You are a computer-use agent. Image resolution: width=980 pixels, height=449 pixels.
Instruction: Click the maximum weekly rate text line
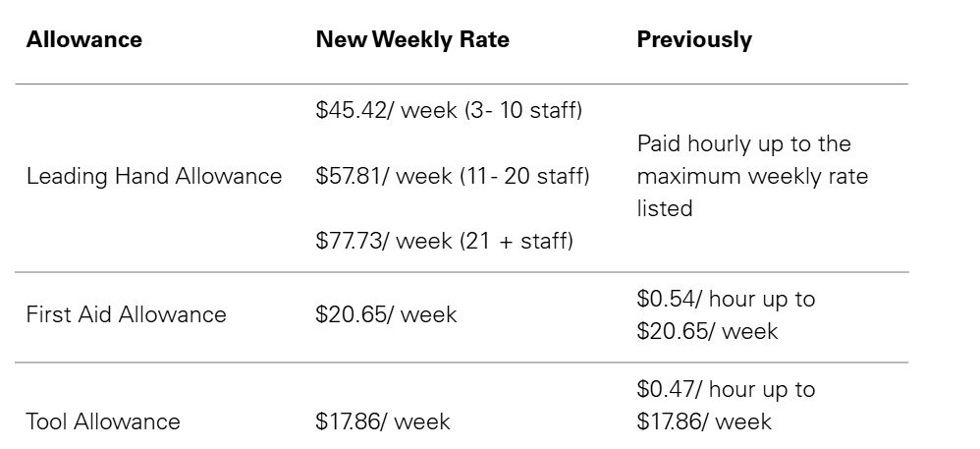tap(752, 176)
